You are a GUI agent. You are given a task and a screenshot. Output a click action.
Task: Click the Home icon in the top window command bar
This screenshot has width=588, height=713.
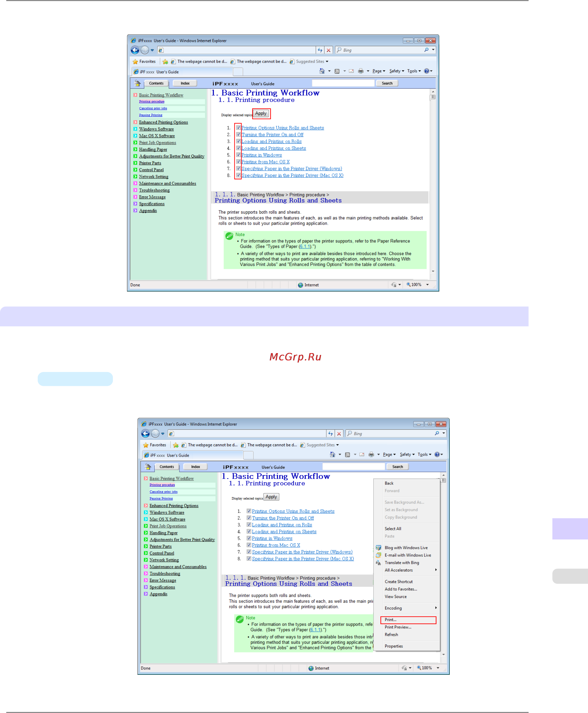click(322, 71)
